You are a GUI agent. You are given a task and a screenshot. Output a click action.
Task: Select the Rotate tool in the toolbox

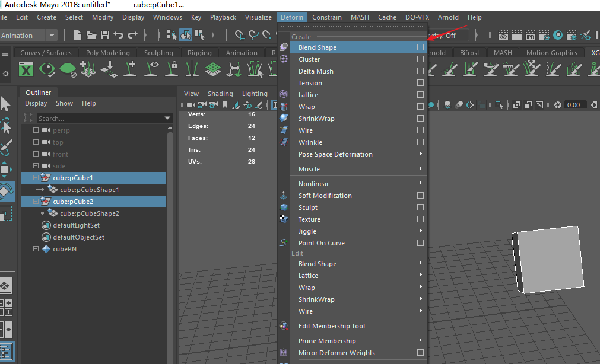[5, 192]
